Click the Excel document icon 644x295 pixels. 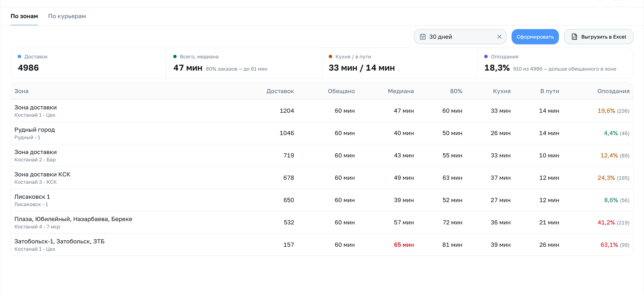click(574, 37)
